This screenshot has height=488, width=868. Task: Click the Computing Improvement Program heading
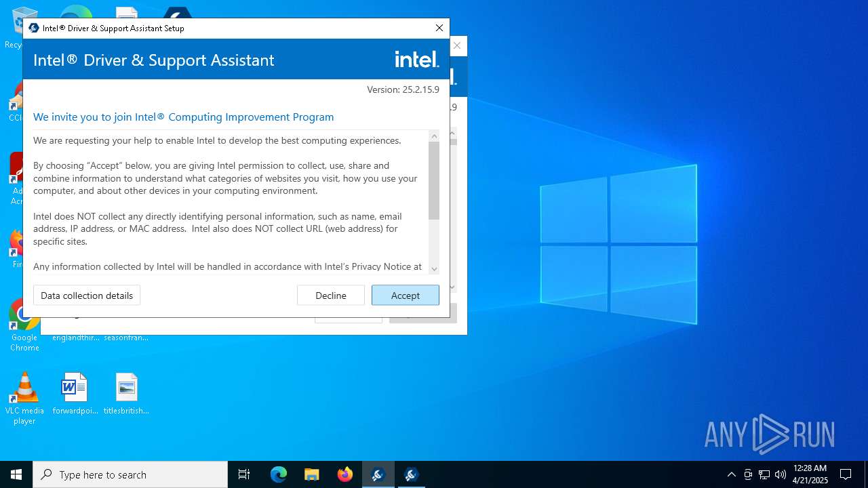183,117
